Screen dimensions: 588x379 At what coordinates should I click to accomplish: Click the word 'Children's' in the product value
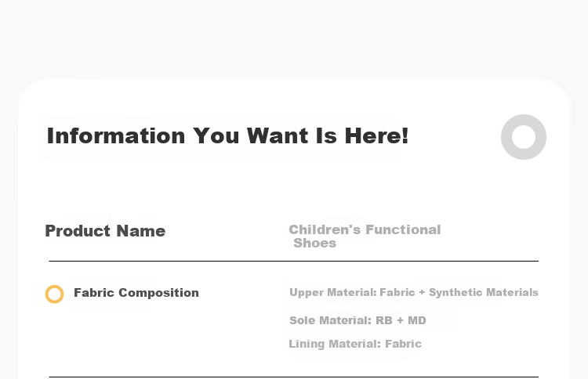tap(325, 229)
